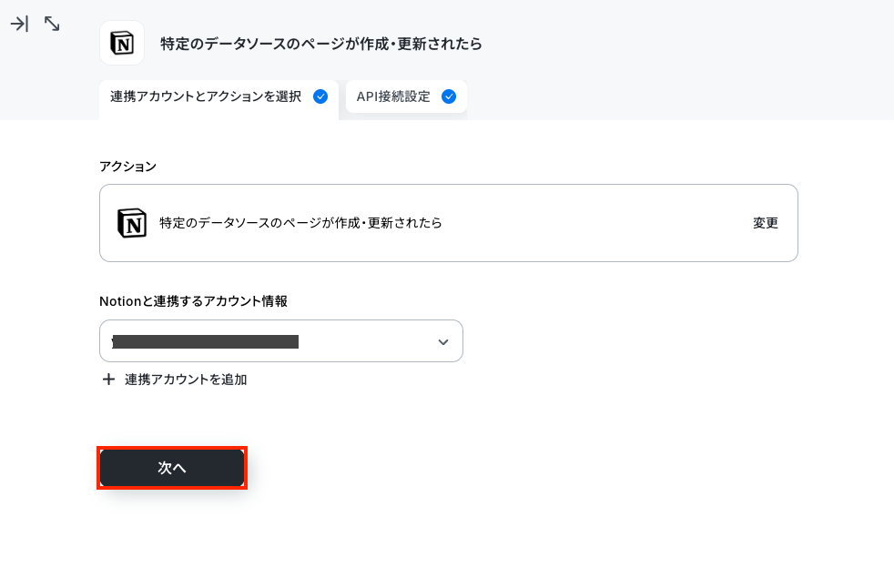
Task: Switch to the API接続設定 tab
Action: pyautogui.click(x=406, y=96)
